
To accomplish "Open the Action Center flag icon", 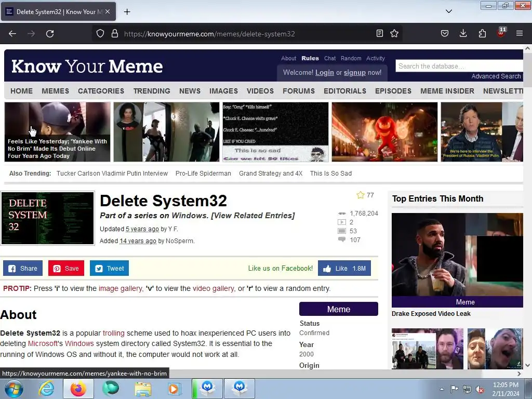I will (x=454, y=389).
